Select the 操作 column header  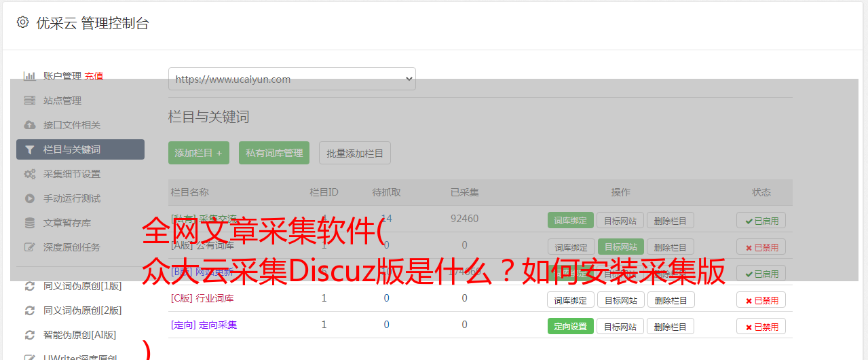pyautogui.click(x=620, y=192)
